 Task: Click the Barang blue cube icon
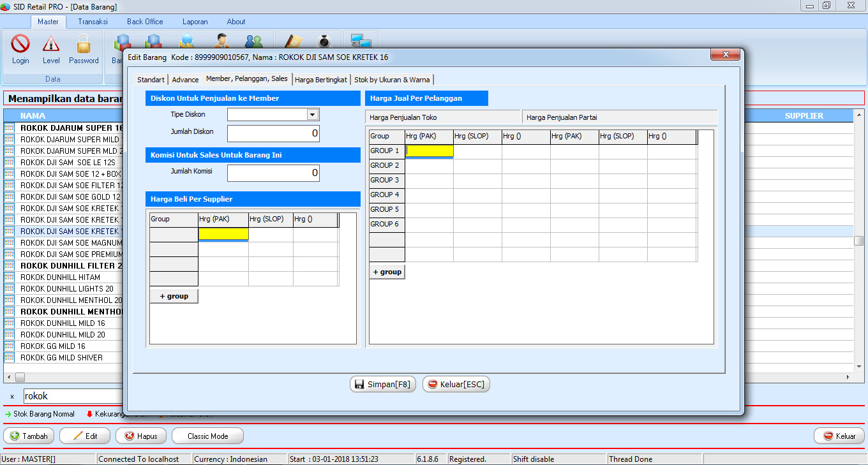point(122,41)
